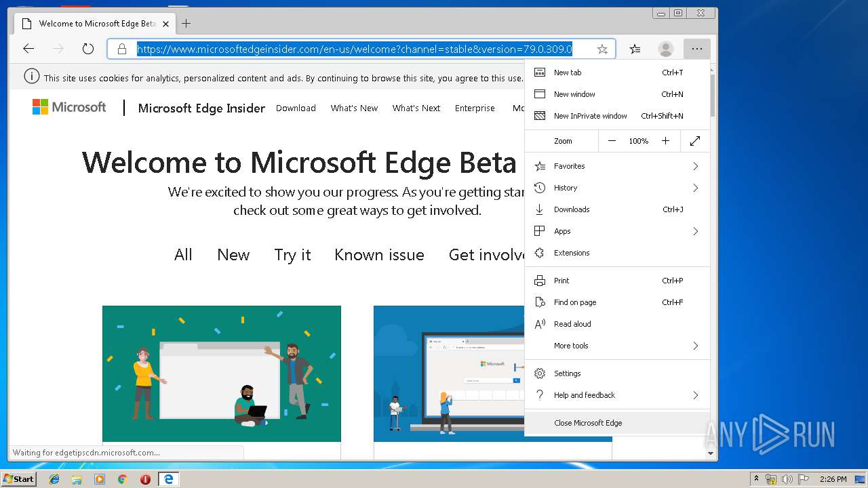Expand the History submenu

pyautogui.click(x=617, y=188)
